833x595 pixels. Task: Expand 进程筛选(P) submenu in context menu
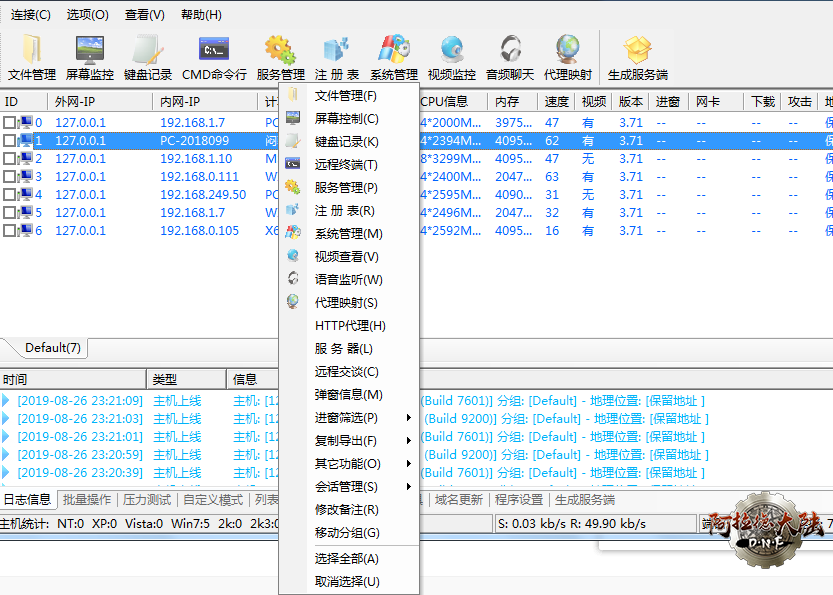coord(362,417)
